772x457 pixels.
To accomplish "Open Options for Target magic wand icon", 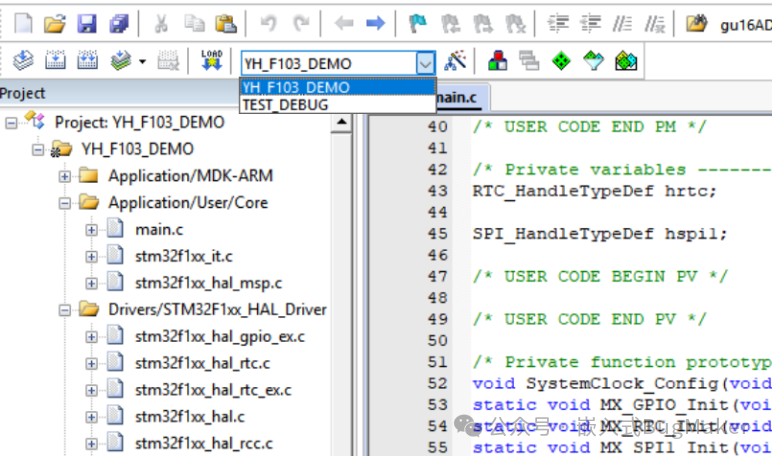I will 455,62.
